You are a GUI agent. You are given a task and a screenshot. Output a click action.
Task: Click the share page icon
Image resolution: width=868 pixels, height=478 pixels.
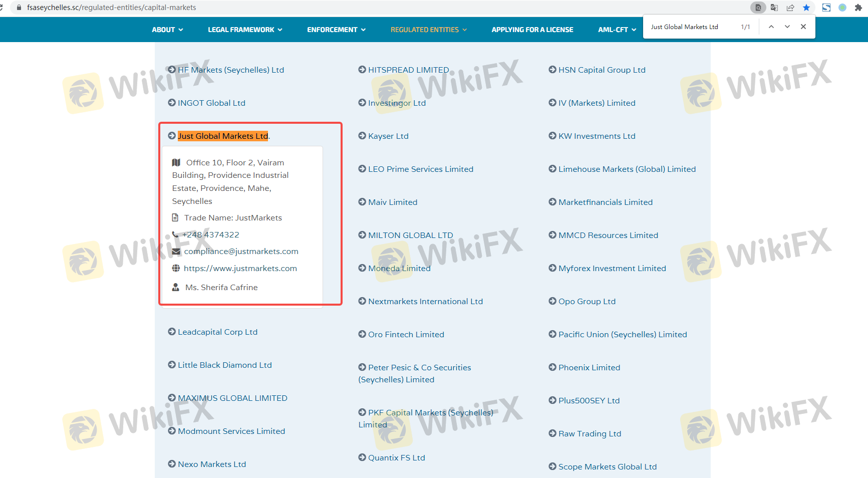[790, 8]
